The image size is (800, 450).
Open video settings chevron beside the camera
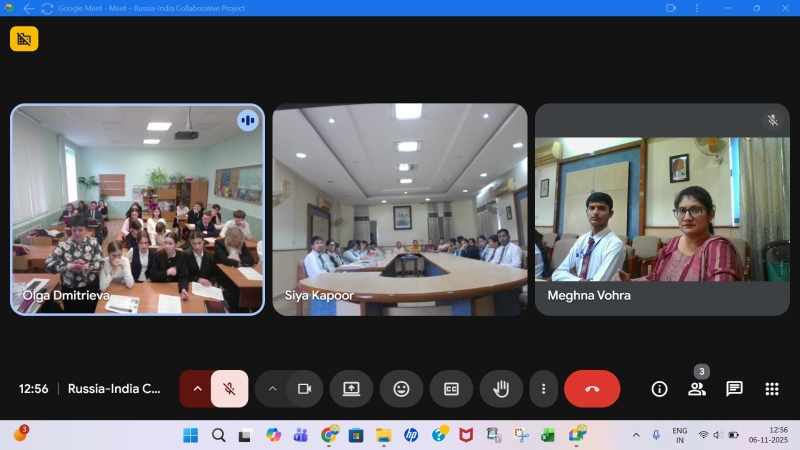272,389
